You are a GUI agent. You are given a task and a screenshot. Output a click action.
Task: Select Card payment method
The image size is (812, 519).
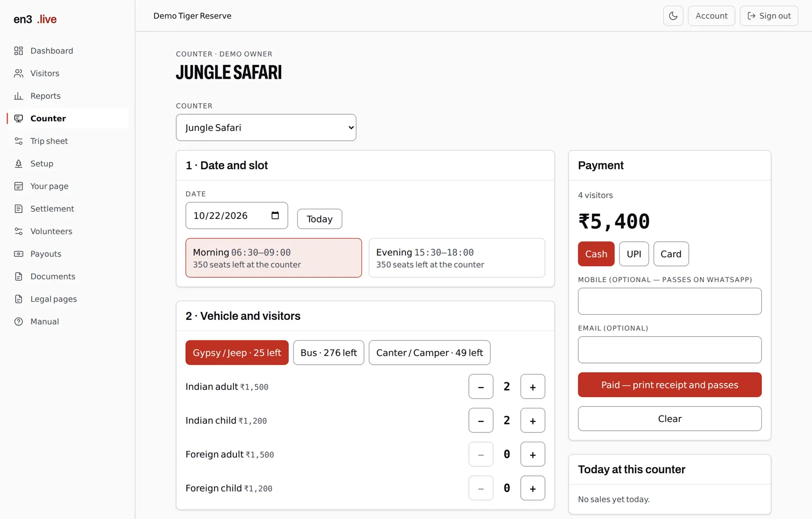pos(671,254)
